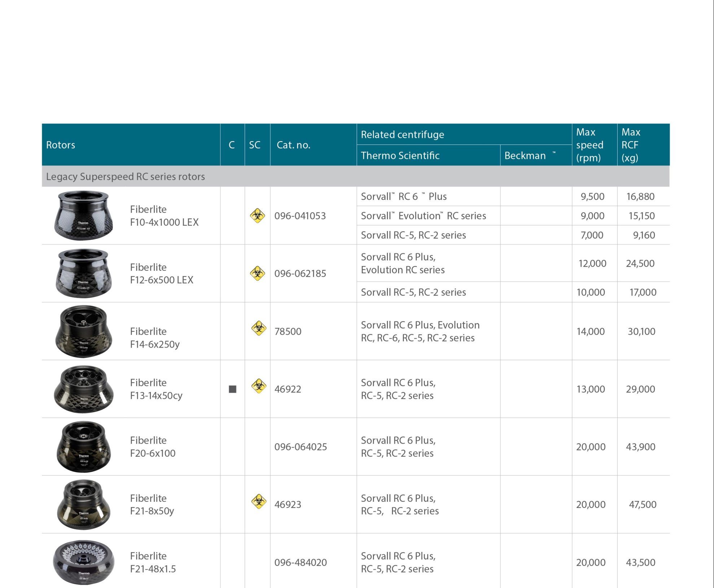Click biohazard icon for F13-14x50cy

pyautogui.click(x=259, y=386)
